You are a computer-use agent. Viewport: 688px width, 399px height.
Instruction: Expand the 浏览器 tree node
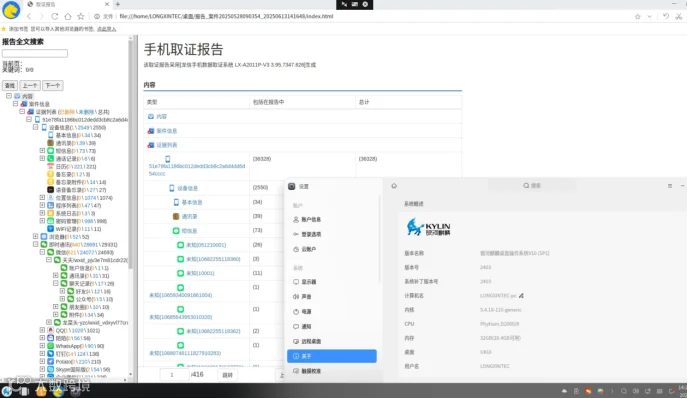36,237
